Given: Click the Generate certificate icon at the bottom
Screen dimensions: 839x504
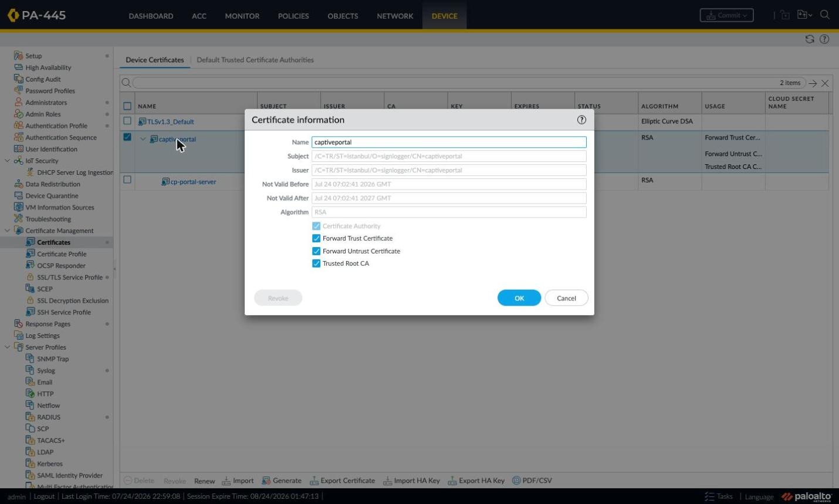Looking at the screenshot, I should [x=266, y=481].
